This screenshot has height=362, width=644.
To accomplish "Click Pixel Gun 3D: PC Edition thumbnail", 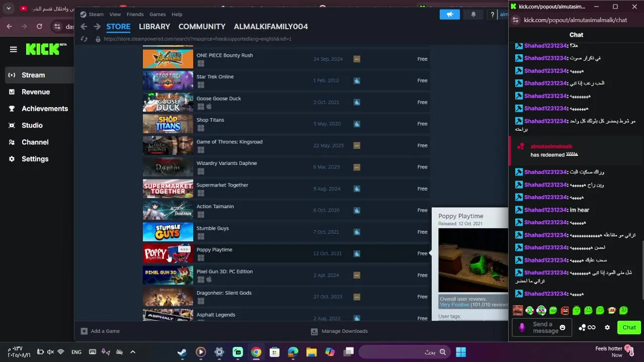I will pos(168,275).
